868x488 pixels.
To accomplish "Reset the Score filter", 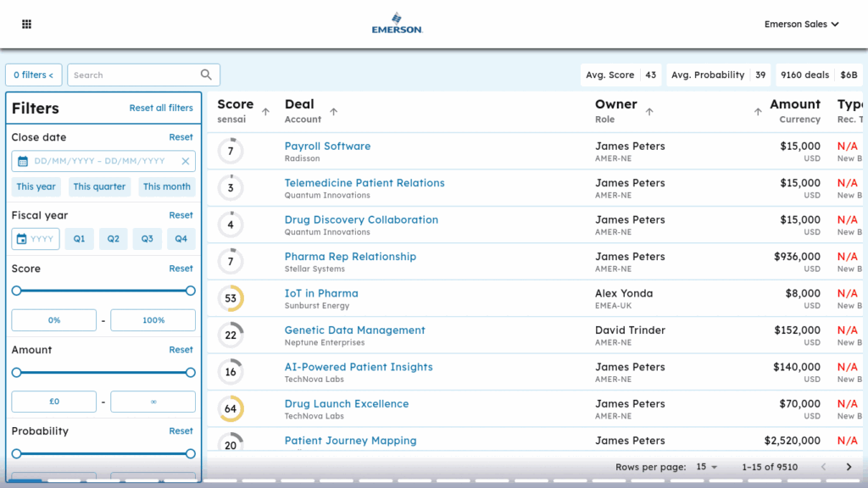I will (181, 269).
